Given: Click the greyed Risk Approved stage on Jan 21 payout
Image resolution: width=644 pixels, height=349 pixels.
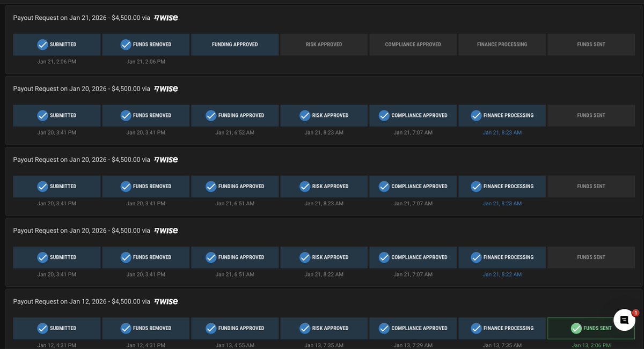Looking at the screenshot, I should point(324,44).
